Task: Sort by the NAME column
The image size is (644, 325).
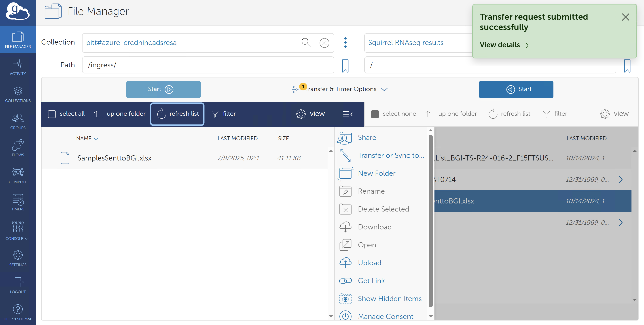Action: [87, 138]
